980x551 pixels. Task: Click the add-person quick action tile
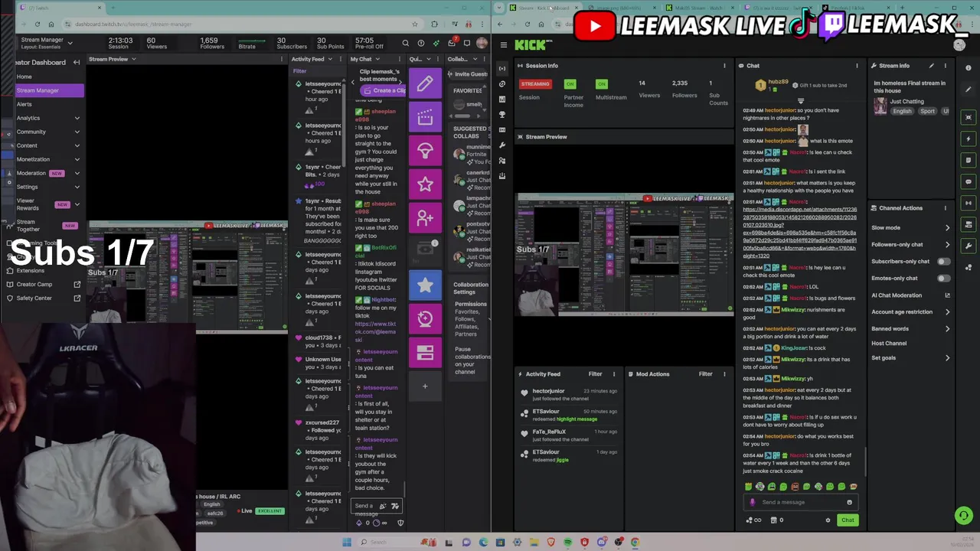tap(425, 218)
